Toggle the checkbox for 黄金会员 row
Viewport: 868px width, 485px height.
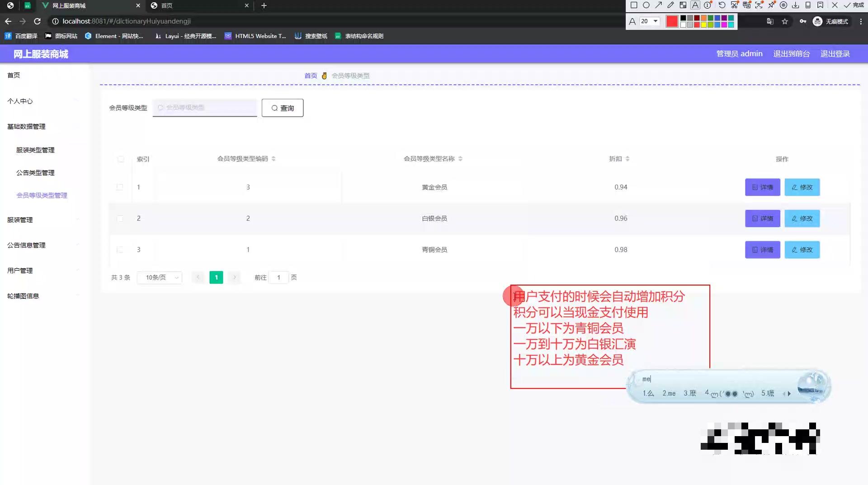pos(120,187)
